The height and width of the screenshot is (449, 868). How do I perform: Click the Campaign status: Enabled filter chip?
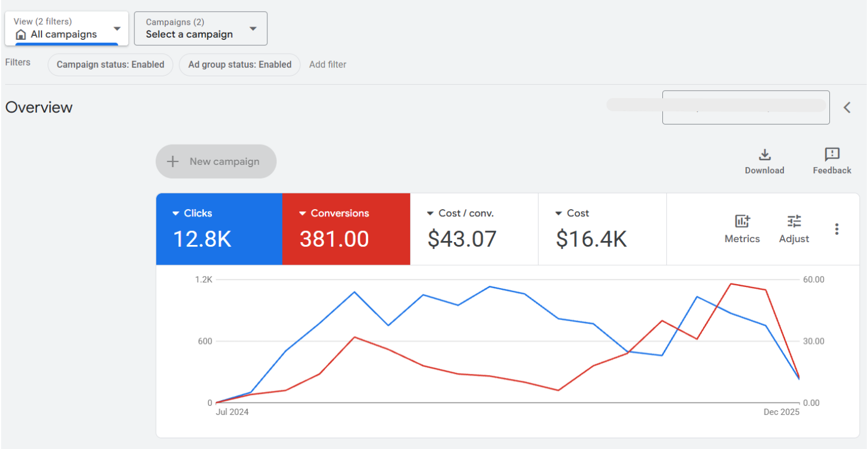(110, 64)
